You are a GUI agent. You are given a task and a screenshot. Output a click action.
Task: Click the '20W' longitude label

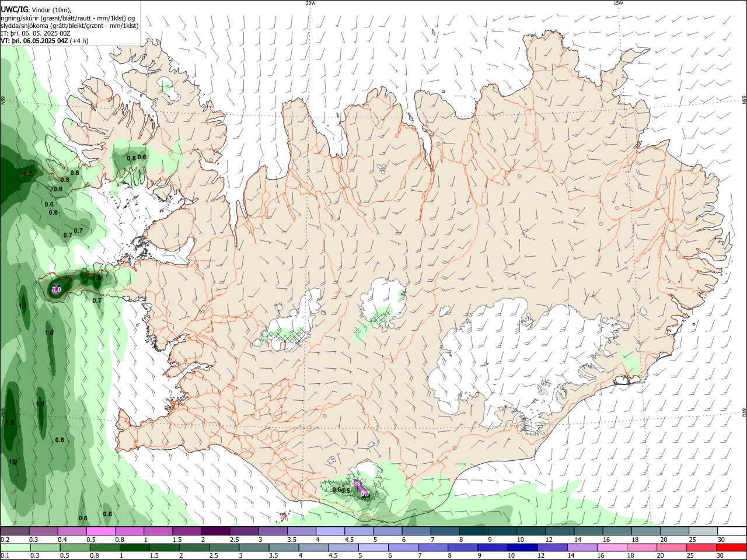tap(310, 3)
